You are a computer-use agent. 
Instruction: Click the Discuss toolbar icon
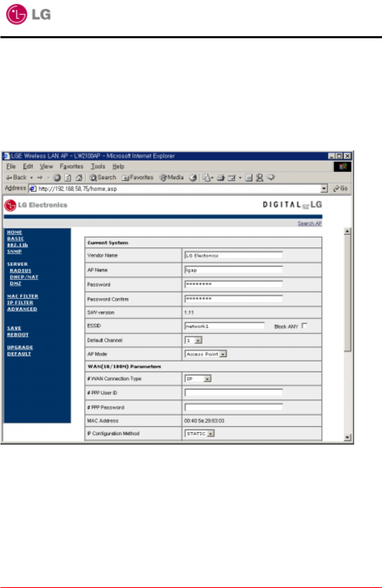tap(249, 177)
